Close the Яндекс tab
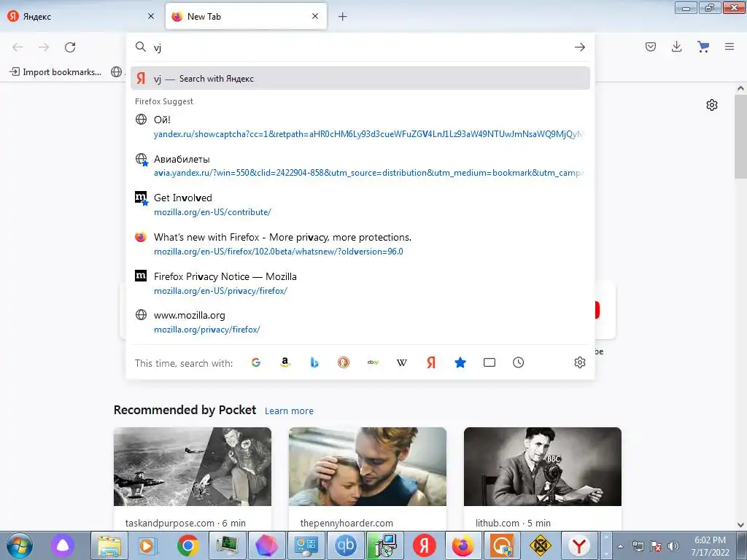The width and height of the screenshot is (747, 560). [151, 16]
